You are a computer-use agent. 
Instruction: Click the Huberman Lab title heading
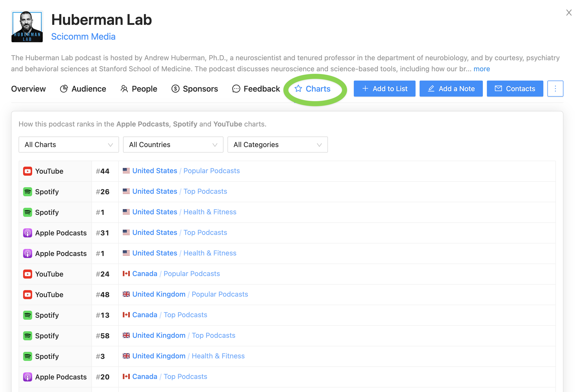[101, 20]
